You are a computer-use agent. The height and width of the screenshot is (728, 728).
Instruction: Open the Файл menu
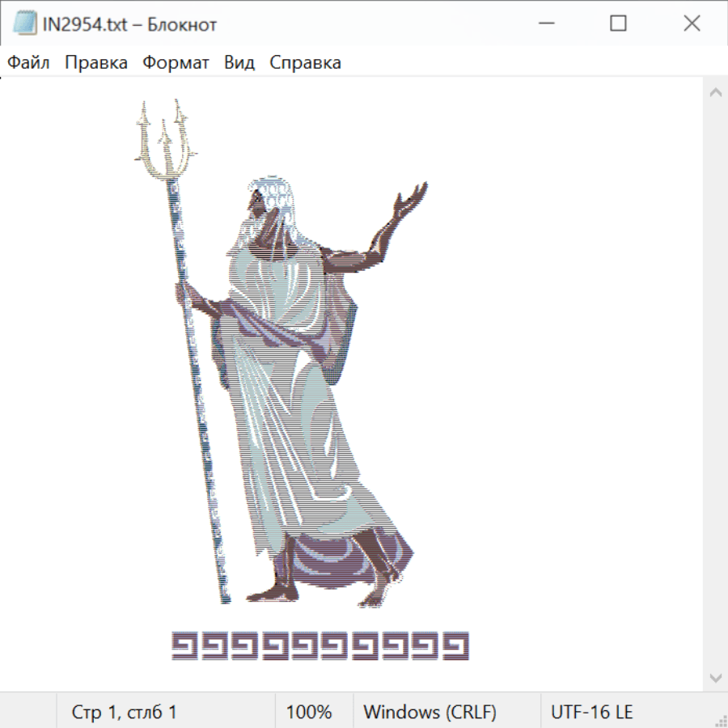click(29, 63)
